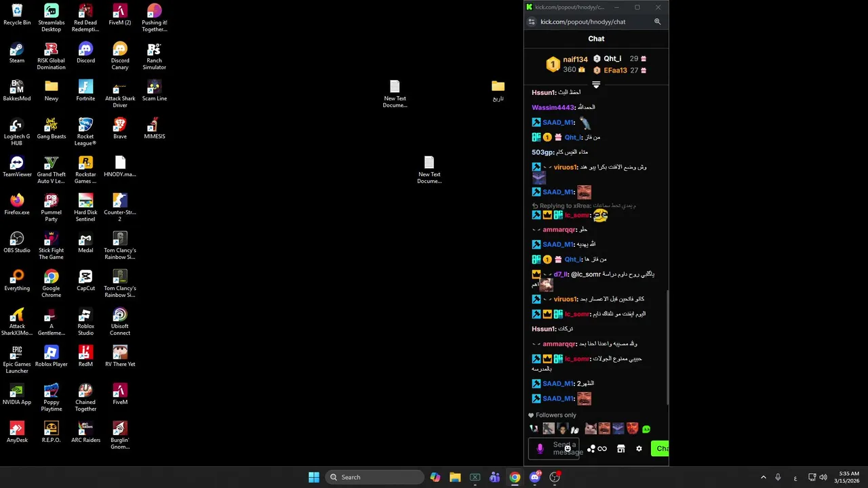Image resolution: width=868 pixels, height=488 pixels.
Task: Open the Recycle Bin desktop icon
Action: (17, 14)
